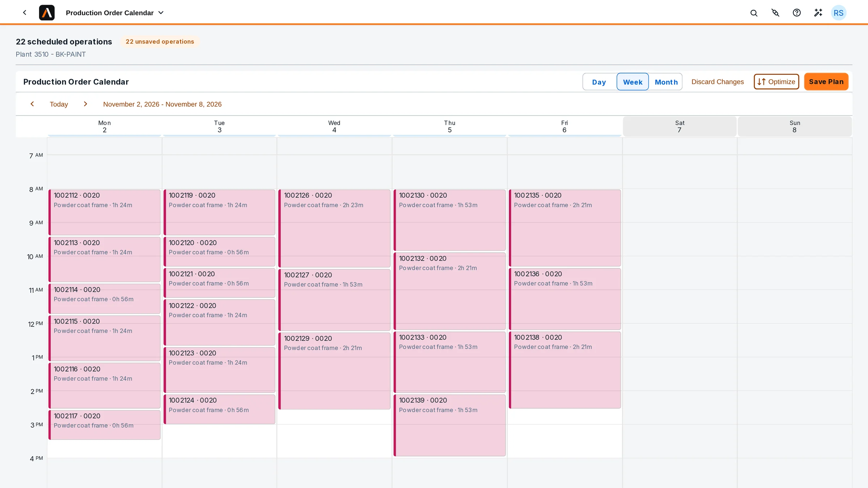The height and width of the screenshot is (488, 868).
Task: Open the RS user avatar
Action: pyautogui.click(x=838, y=13)
